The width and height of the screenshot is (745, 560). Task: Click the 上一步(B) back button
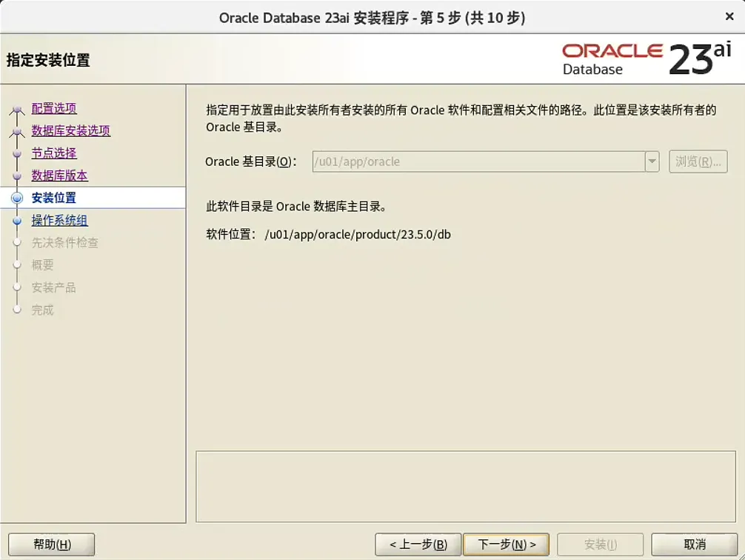click(x=418, y=543)
